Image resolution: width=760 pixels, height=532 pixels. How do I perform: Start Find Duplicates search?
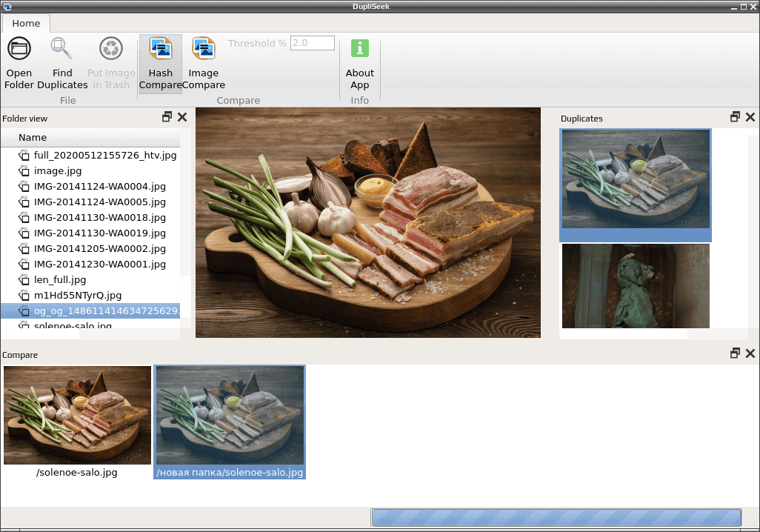click(62, 63)
